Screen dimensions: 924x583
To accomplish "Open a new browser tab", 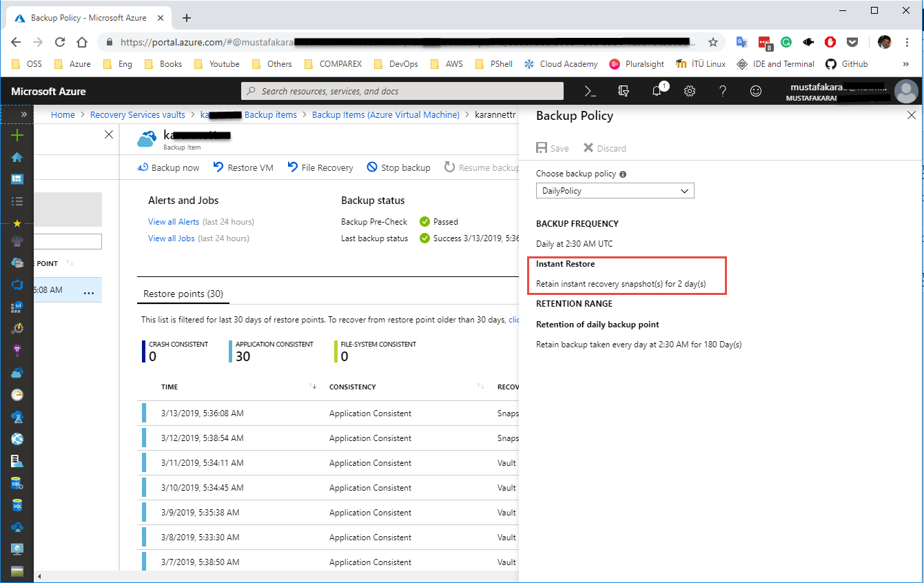I will tap(187, 18).
